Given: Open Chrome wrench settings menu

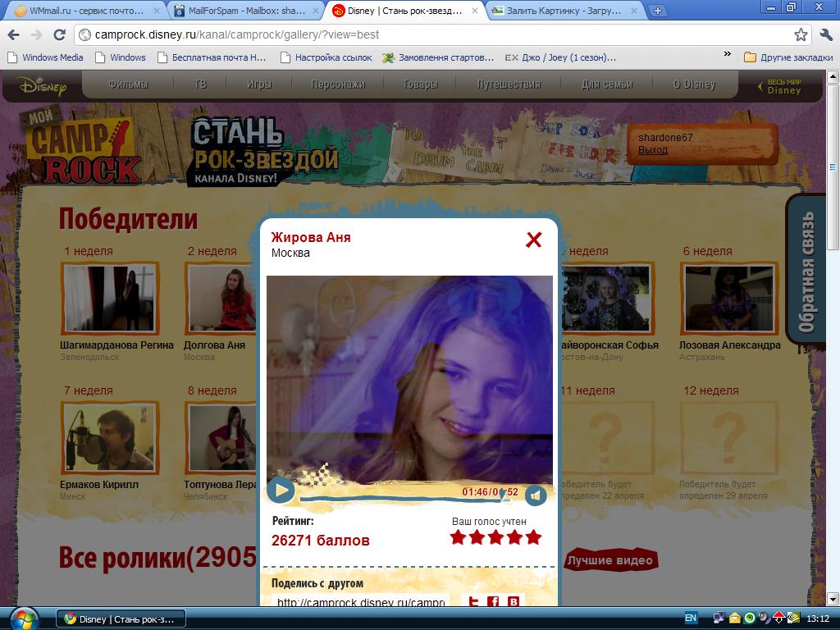Looking at the screenshot, I should click(825, 34).
